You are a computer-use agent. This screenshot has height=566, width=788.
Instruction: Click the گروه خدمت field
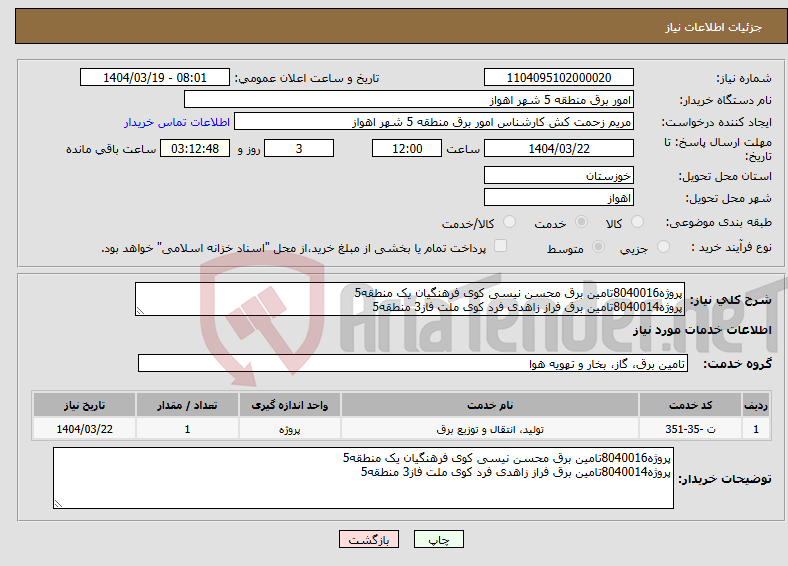click(413, 363)
